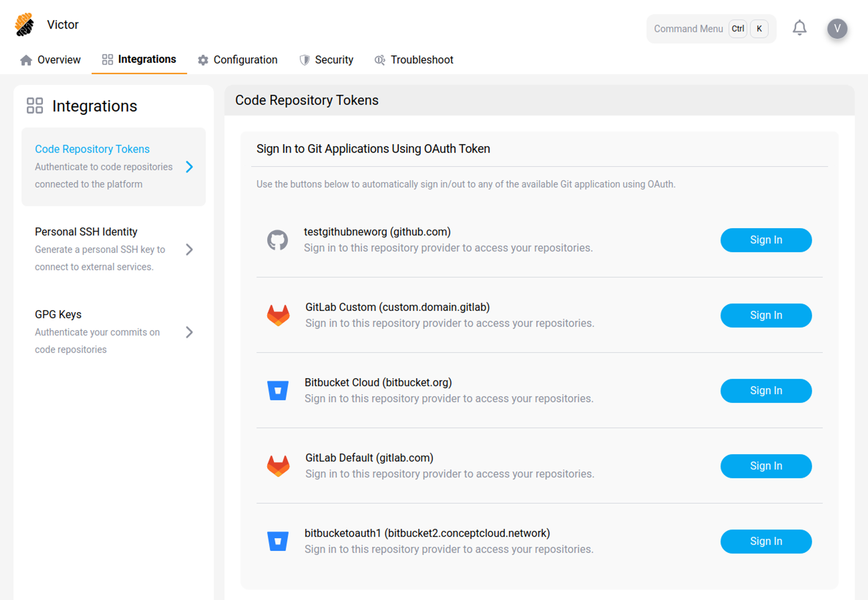The height and width of the screenshot is (600, 868).
Task: Open the Command Menu
Action: pos(688,28)
